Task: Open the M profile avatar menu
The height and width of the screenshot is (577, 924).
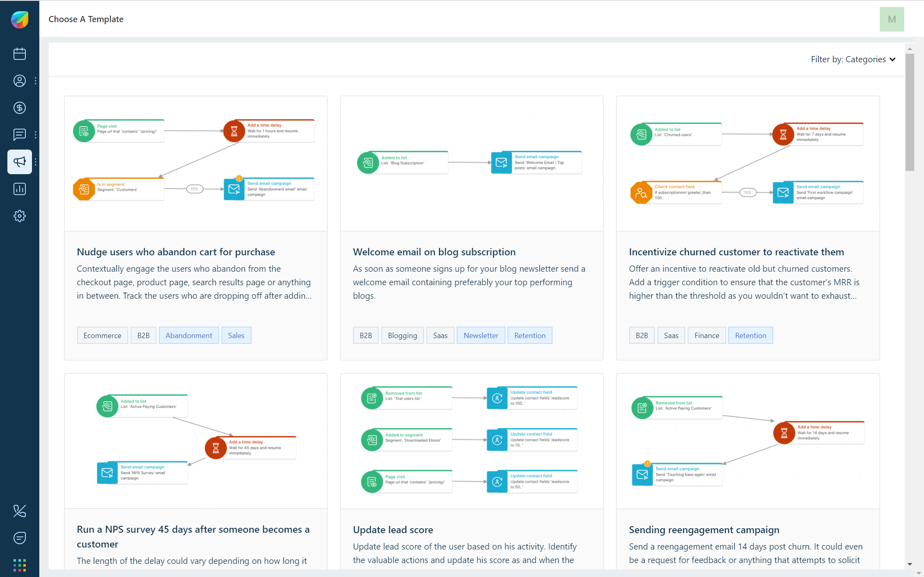Action: (892, 19)
